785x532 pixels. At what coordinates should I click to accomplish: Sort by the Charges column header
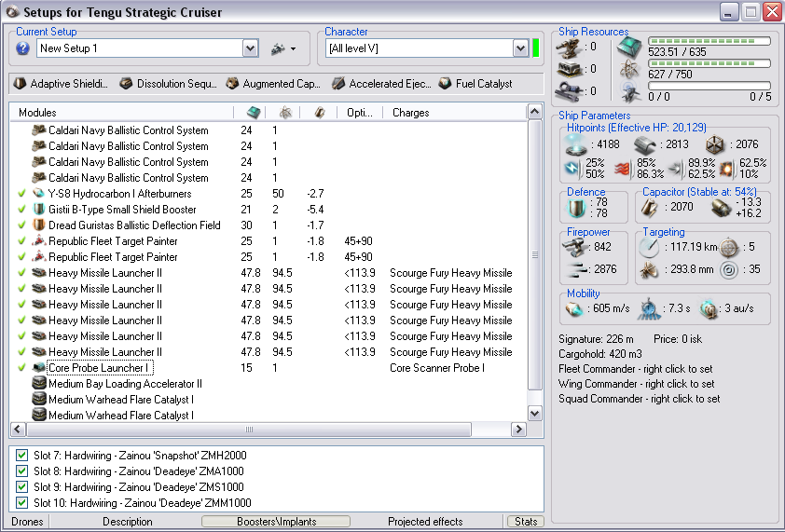410,113
